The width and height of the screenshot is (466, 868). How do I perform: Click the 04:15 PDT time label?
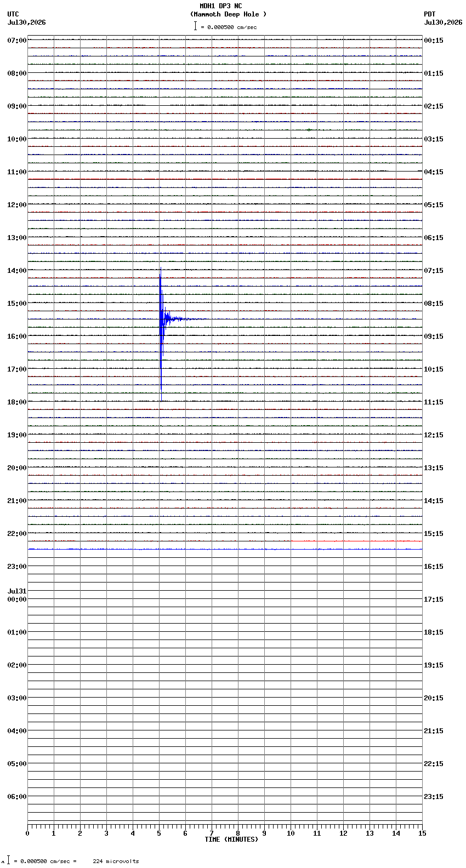[434, 172]
